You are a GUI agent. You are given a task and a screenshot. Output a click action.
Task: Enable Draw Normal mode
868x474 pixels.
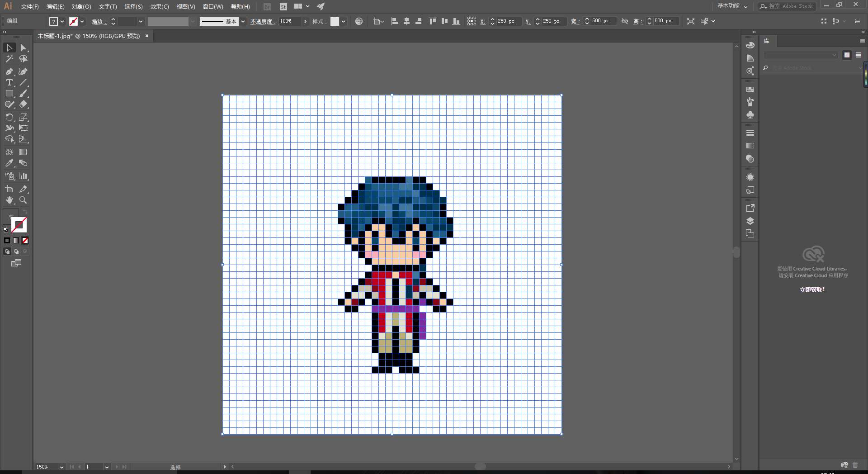pos(7,251)
